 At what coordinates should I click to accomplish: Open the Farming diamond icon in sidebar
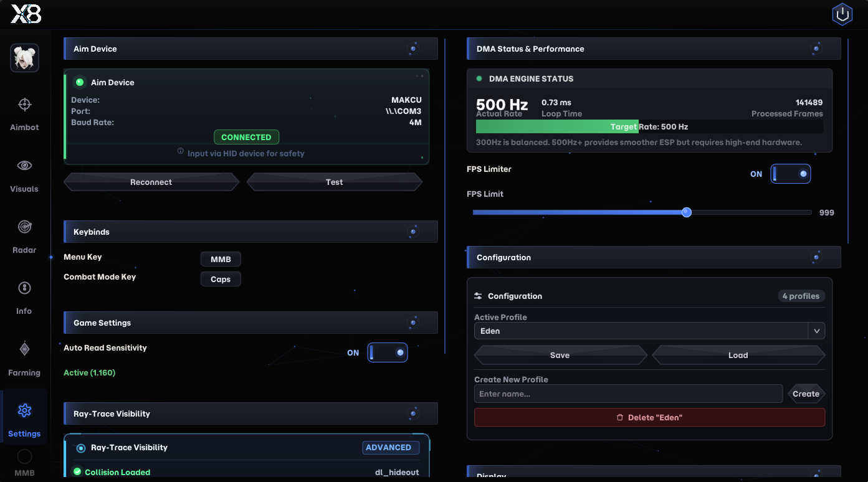(x=24, y=349)
